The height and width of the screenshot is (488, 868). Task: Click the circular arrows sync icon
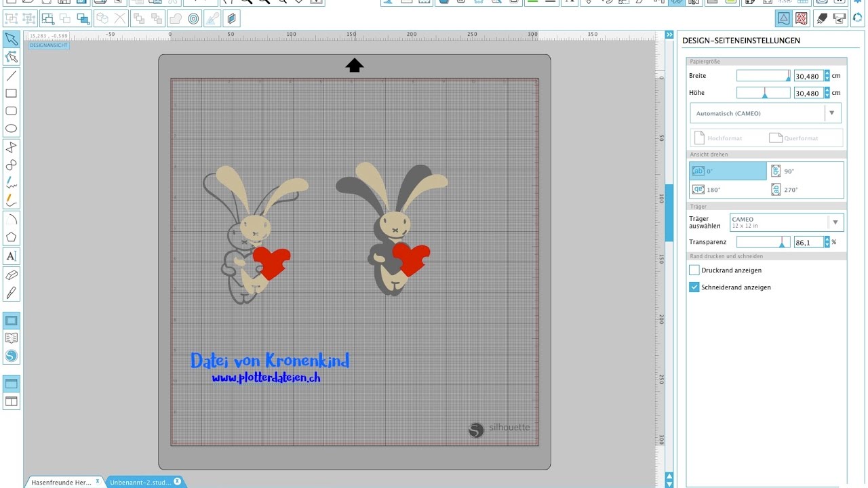pyautogui.click(x=859, y=18)
